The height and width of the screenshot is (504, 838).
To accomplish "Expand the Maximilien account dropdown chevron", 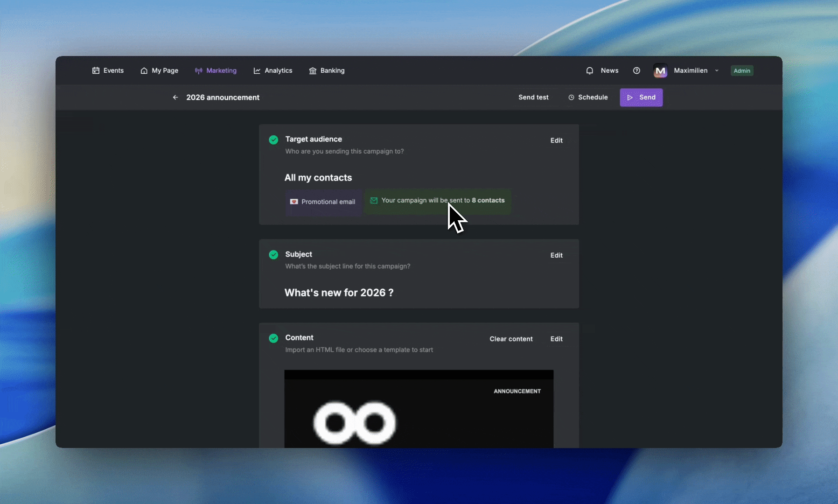I will click(x=717, y=70).
